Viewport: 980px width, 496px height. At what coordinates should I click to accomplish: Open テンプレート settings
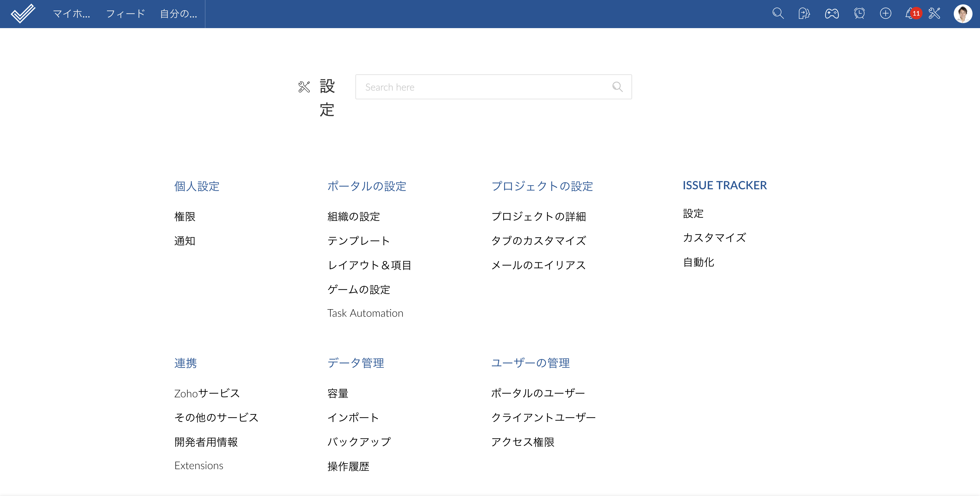(359, 241)
